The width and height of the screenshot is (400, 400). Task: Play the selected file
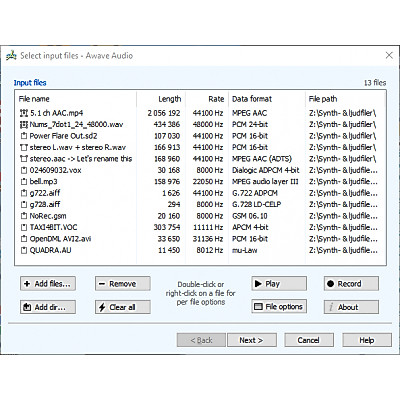[x=279, y=284]
